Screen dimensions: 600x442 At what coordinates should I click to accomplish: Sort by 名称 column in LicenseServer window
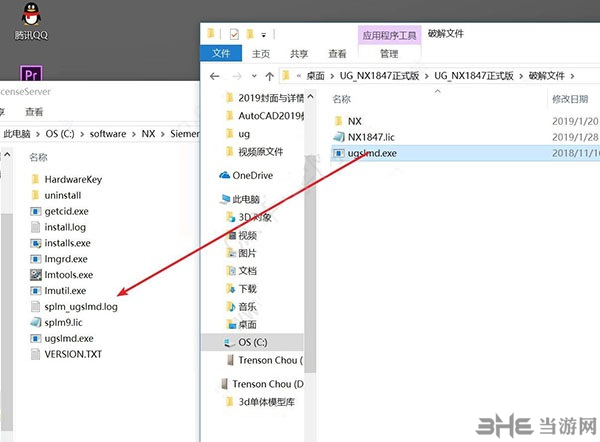tap(38, 157)
